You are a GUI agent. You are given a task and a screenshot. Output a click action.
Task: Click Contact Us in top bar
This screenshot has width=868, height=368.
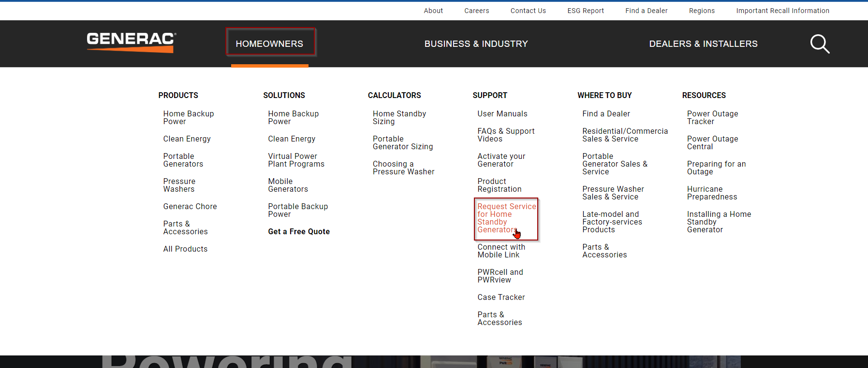click(528, 11)
